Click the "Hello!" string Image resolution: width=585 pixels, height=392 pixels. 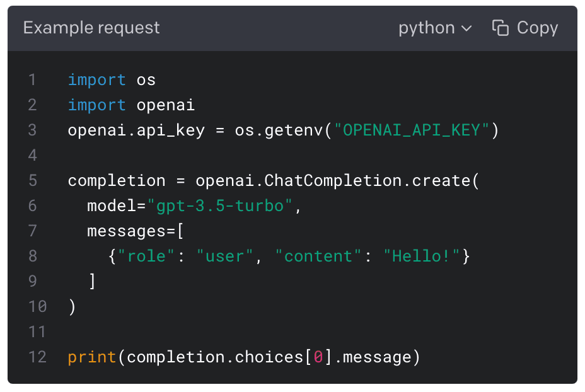(422, 257)
